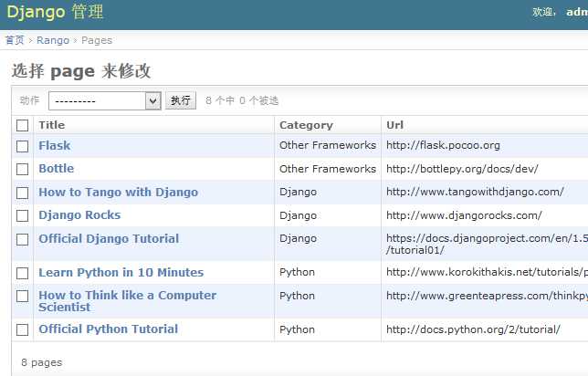Check the box for the Flask row
The width and height of the screenshot is (588, 376).
22,146
